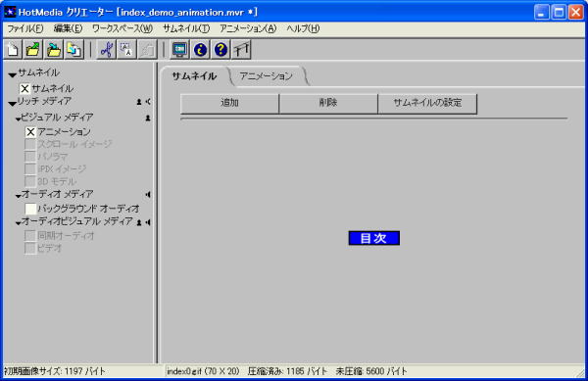Click the 初期画像サイズ: 1197 バイト status text

(55, 371)
